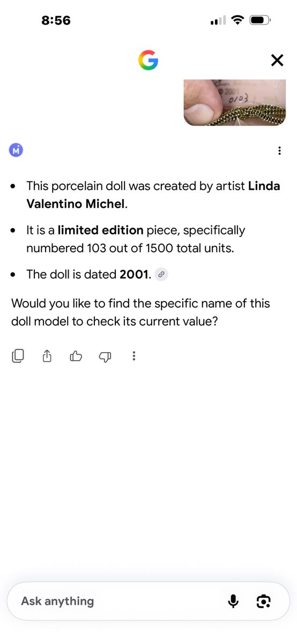Select the bold text Linda Valentino Michel

[153, 195]
